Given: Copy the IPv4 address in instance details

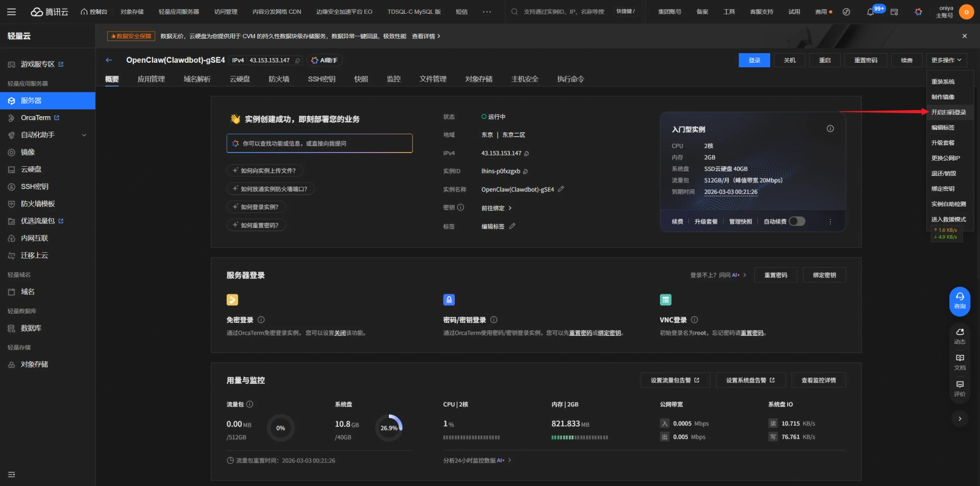Looking at the screenshot, I should [x=527, y=154].
